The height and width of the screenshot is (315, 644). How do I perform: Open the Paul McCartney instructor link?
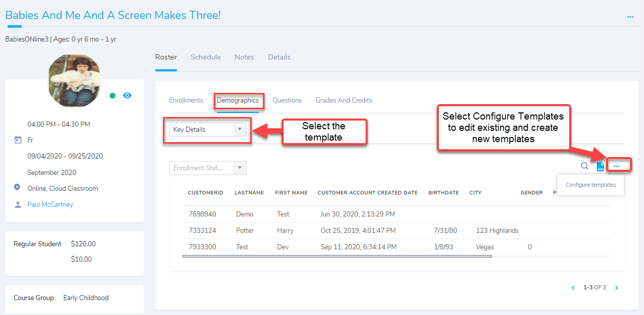pos(50,204)
